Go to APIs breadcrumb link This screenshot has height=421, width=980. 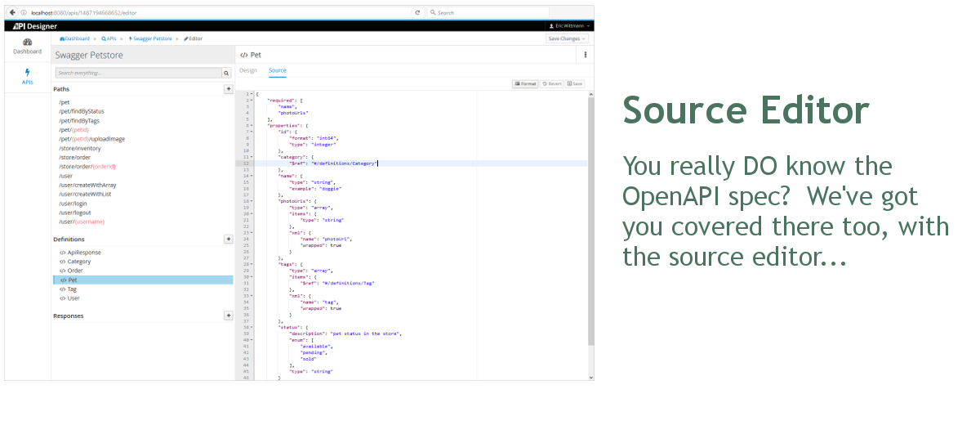109,38
